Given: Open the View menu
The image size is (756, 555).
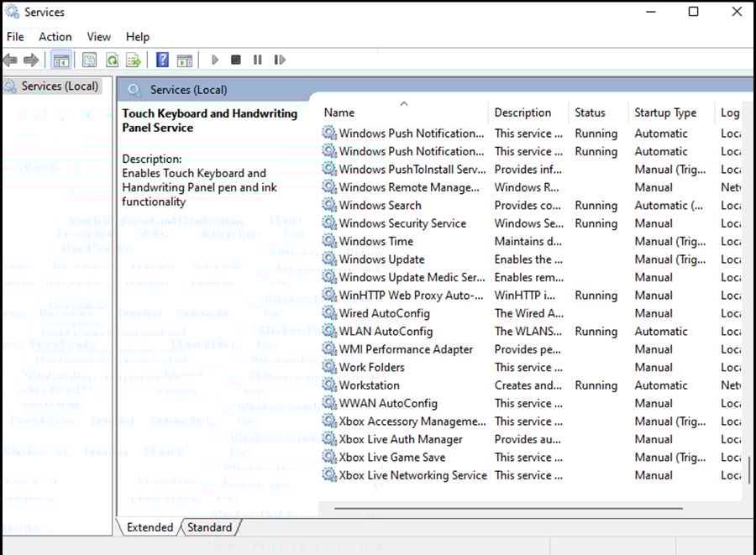Looking at the screenshot, I should (99, 37).
